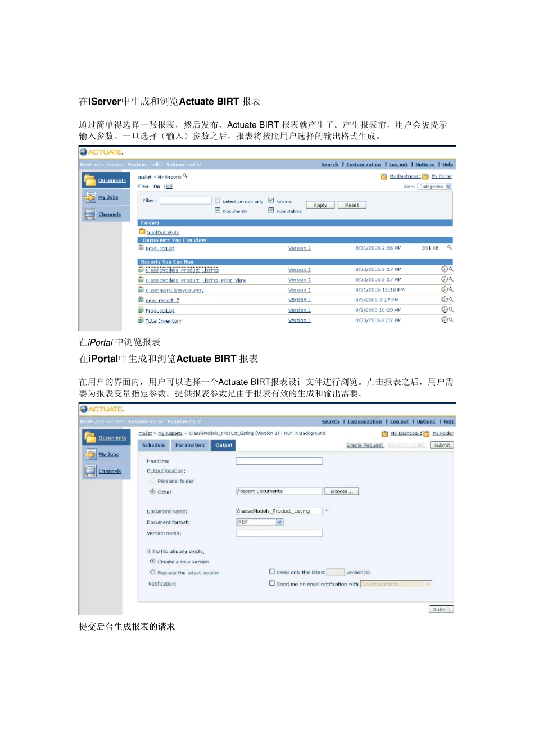The image size is (534, 756).
Task: Click report icon beside Total Inventory
Action: point(141,320)
